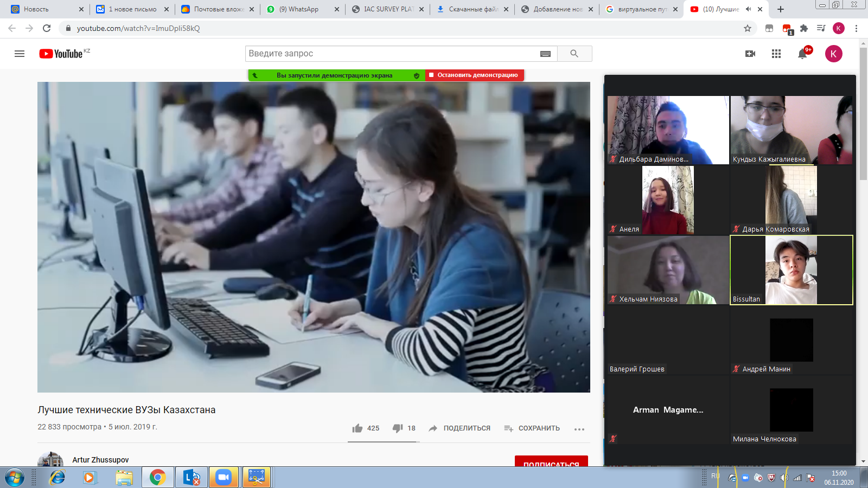The width and height of the screenshot is (868, 488).
Task: Open the YouTube apps grid
Action: tap(776, 54)
